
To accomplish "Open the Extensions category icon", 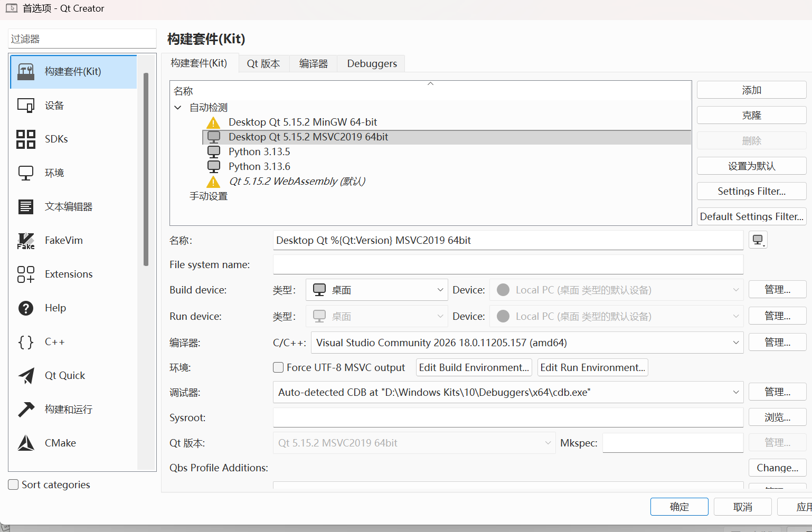I will (26, 274).
